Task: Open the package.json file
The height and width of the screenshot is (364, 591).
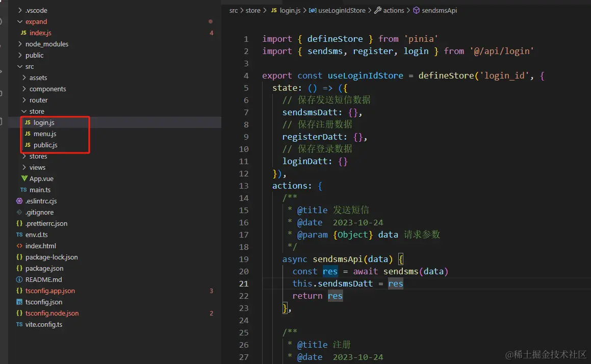Action: (x=44, y=268)
